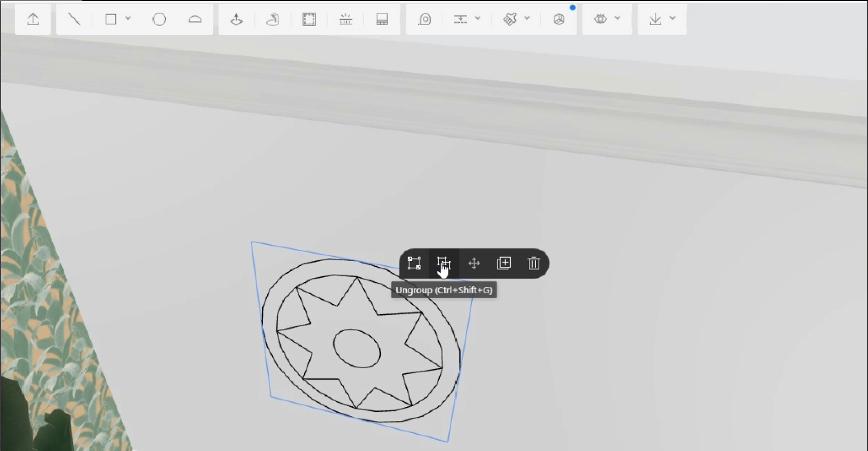This screenshot has width=868, height=451.
Task: Expand the Rectangle tool dropdown arrow
Action: [x=128, y=18]
